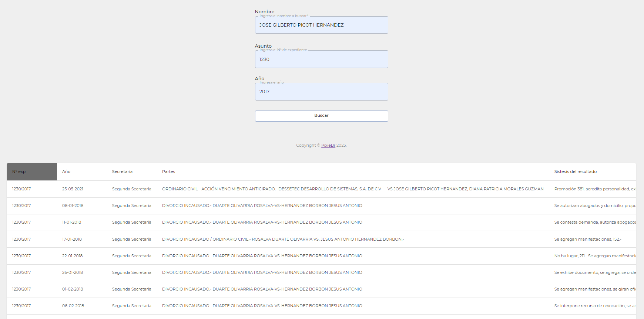
Task: Click DIVORCIO INCAUSADO parties in 01-02-2018 row
Action: (262, 289)
